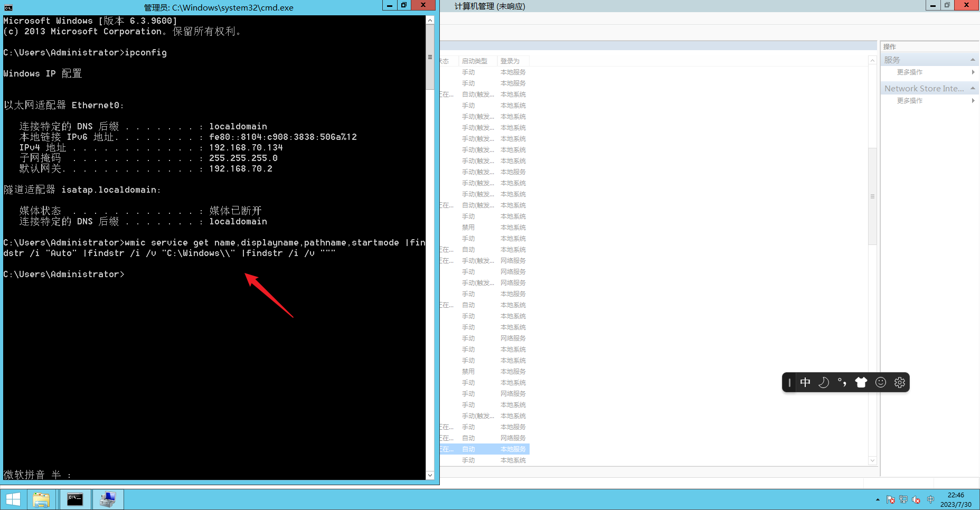Click the muted volume tray icon
Screen dimensions: 980x510
click(x=916, y=499)
